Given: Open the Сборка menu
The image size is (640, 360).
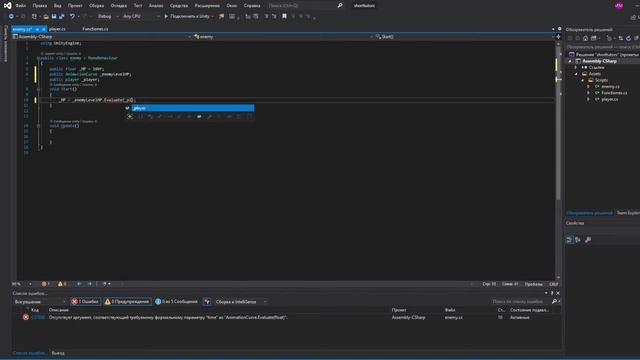Looking at the screenshot, I should [97, 6].
